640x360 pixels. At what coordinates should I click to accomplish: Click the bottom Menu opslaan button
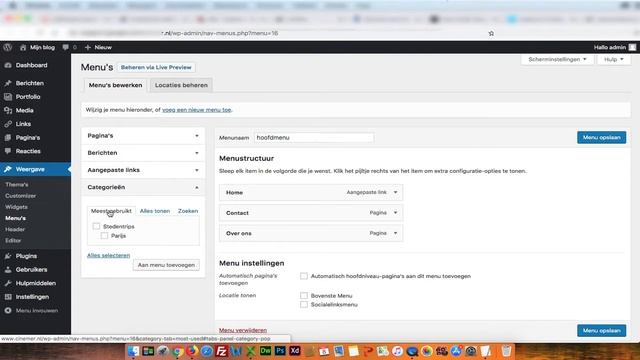[x=601, y=331]
